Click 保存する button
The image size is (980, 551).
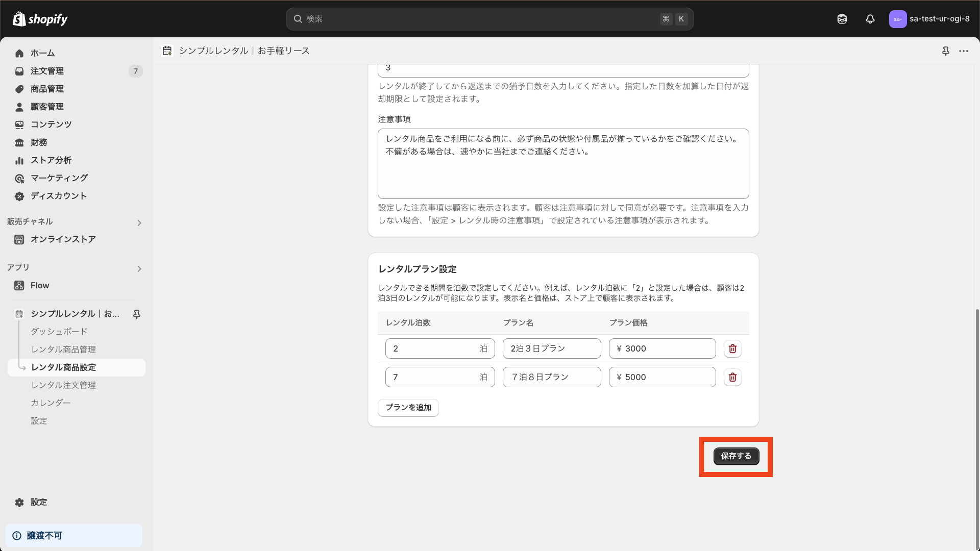click(736, 456)
